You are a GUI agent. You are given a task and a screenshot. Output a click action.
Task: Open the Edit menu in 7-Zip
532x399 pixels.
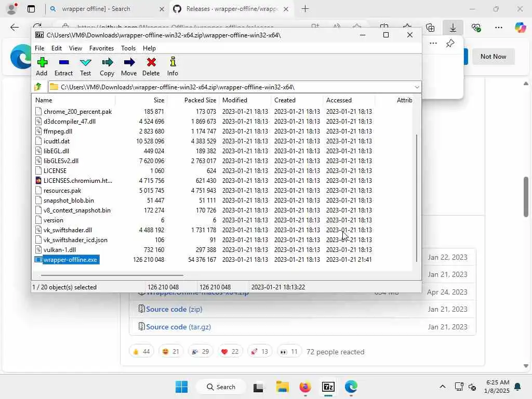56,48
